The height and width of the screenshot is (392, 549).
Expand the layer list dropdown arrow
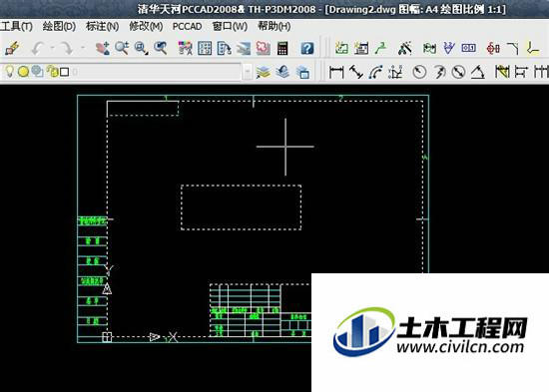click(248, 72)
